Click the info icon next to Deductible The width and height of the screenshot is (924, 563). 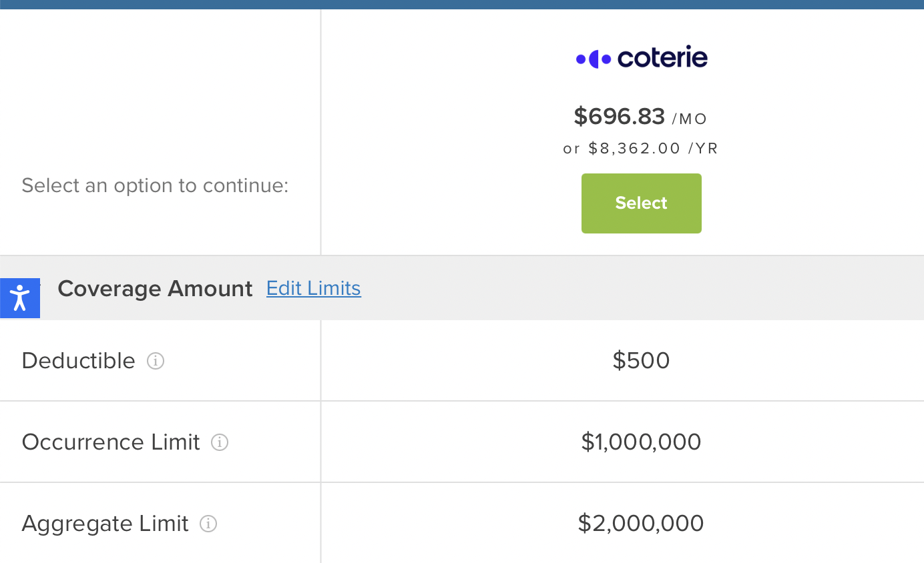tap(156, 361)
